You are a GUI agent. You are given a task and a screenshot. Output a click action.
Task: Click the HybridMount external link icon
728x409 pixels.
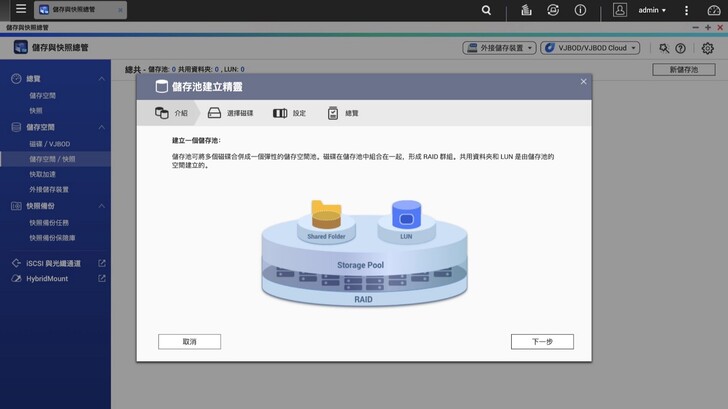[102, 279]
